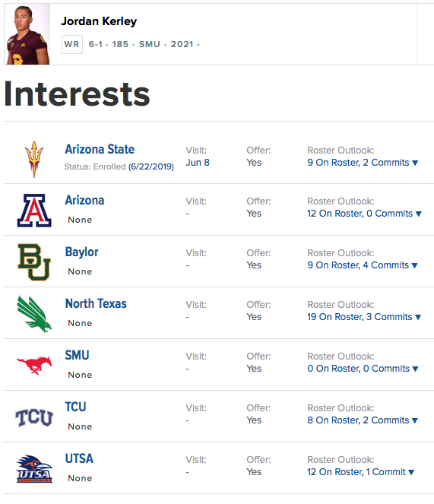Open the Arizona State team link
The height and width of the screenshot is (504, 434).
point(100,149)
